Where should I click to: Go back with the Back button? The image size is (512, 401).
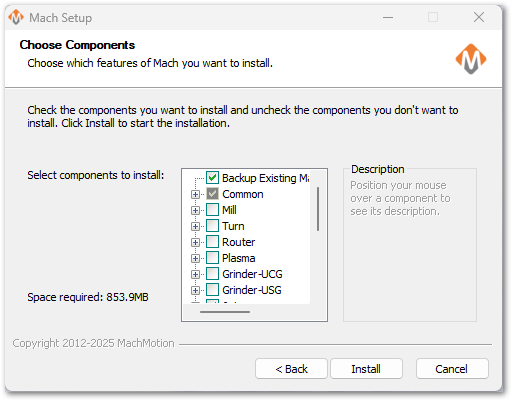(291, 369)
